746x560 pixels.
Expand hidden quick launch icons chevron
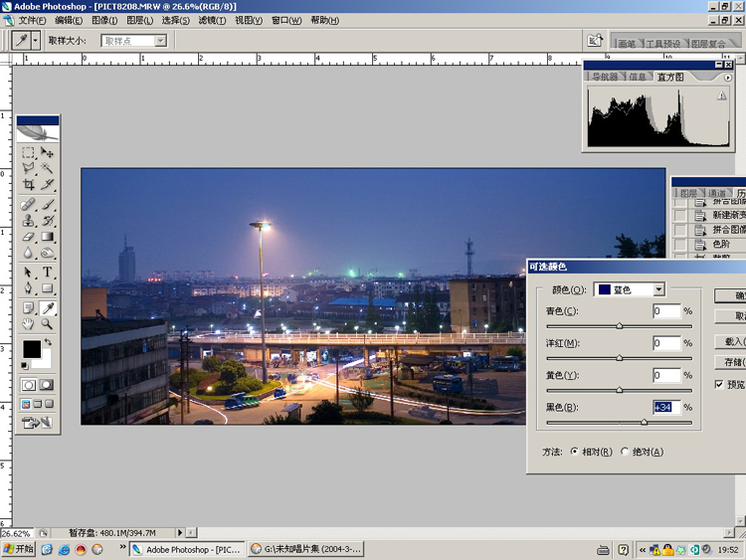click(122, 547)
